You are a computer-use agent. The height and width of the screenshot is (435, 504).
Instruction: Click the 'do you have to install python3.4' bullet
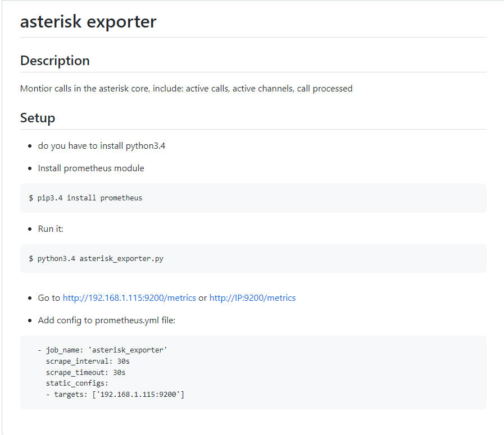click(102, 146)
